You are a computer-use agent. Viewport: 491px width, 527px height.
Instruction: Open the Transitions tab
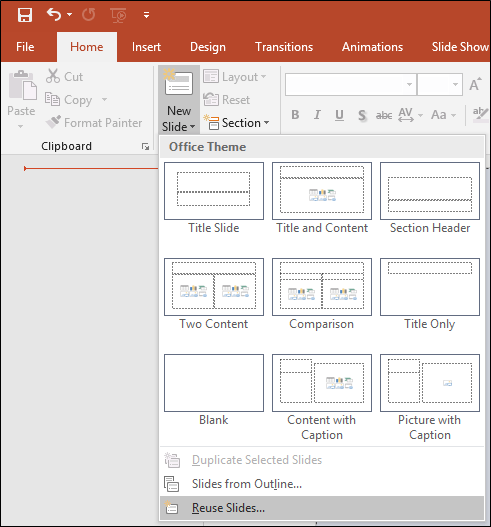pyautogui.click(x=284, y=47)
